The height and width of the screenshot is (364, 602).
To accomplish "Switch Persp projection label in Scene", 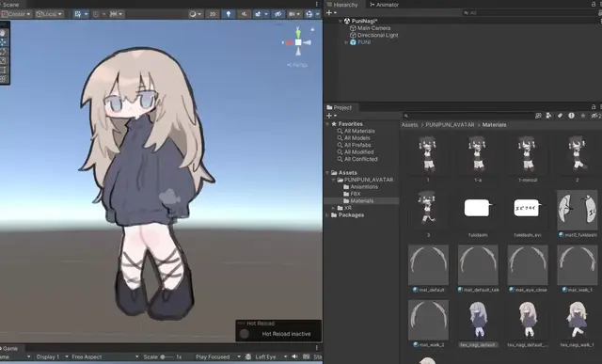I will pos(297,65).
